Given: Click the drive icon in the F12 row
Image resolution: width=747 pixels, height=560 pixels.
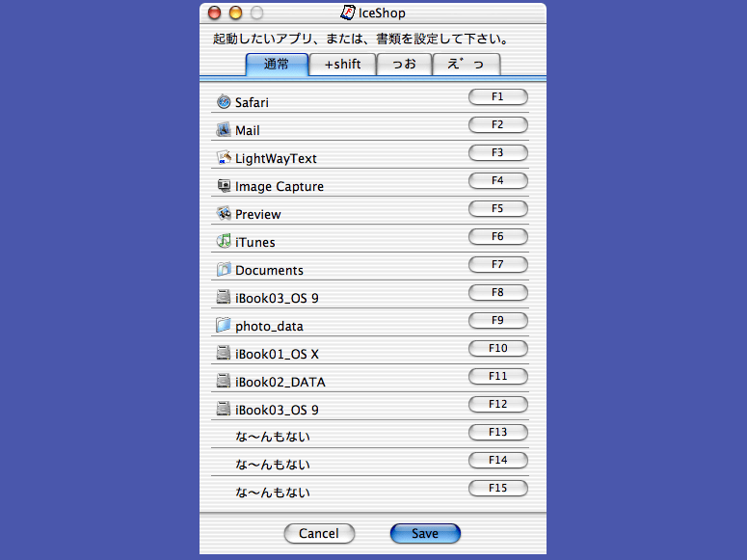Looking at the screenshot, I should point(224,409).
